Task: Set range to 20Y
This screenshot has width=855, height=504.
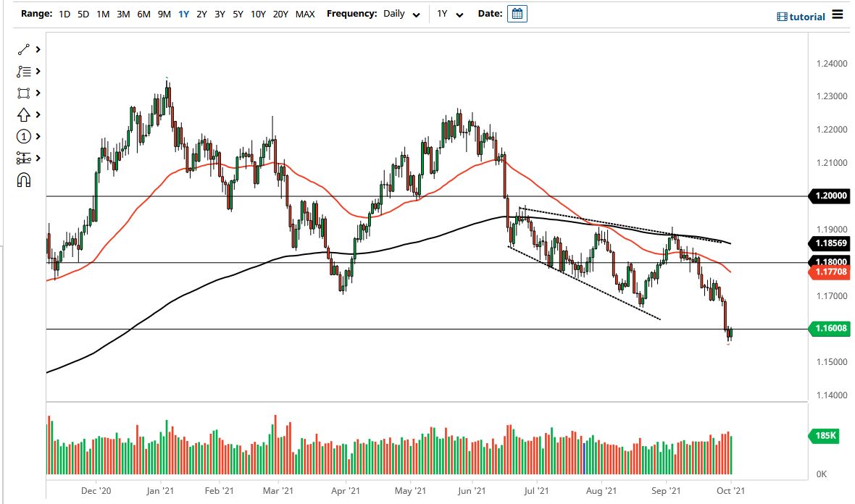Action: point(280,14)
